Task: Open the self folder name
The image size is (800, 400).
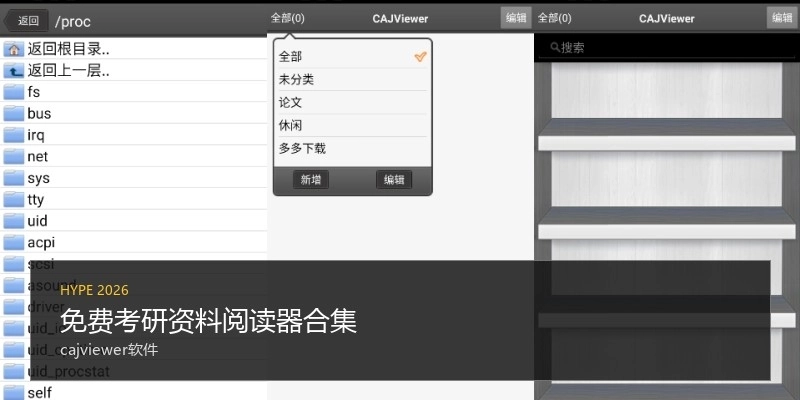Action: tap(40, 392)
